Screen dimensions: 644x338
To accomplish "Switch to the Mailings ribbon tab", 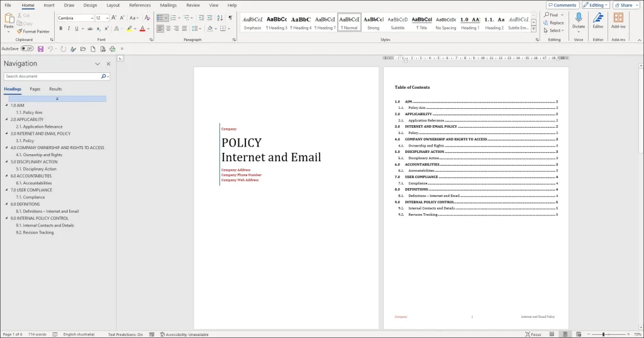I will 168,5.
